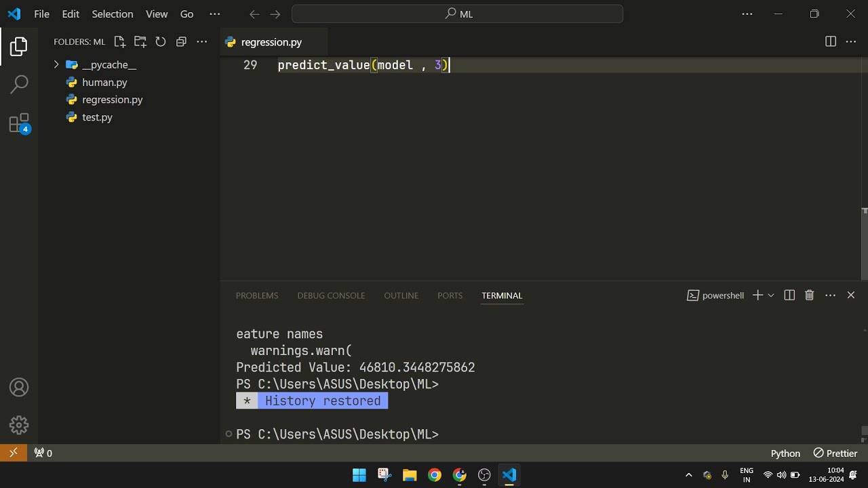
Task: Open the View menu
Action: click(157, 14)
